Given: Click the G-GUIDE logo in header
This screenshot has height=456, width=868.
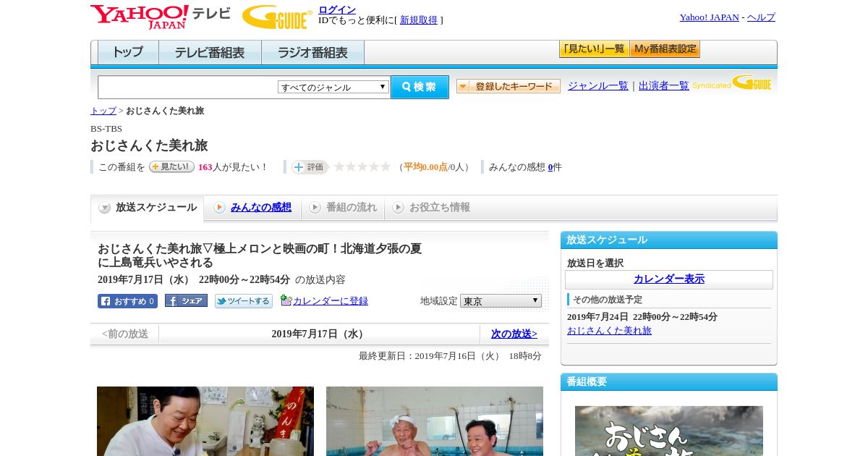Looking at the screenshot, I should (x=277, y=17).
